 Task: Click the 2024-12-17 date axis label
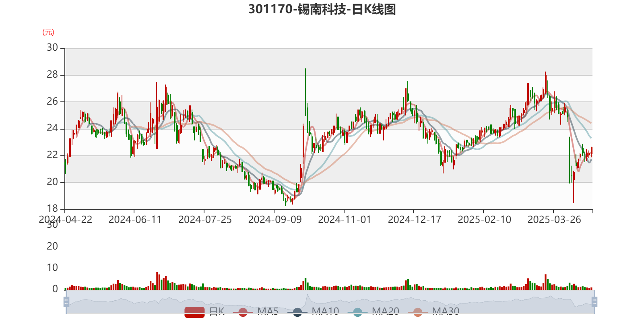tap(415, 220)
